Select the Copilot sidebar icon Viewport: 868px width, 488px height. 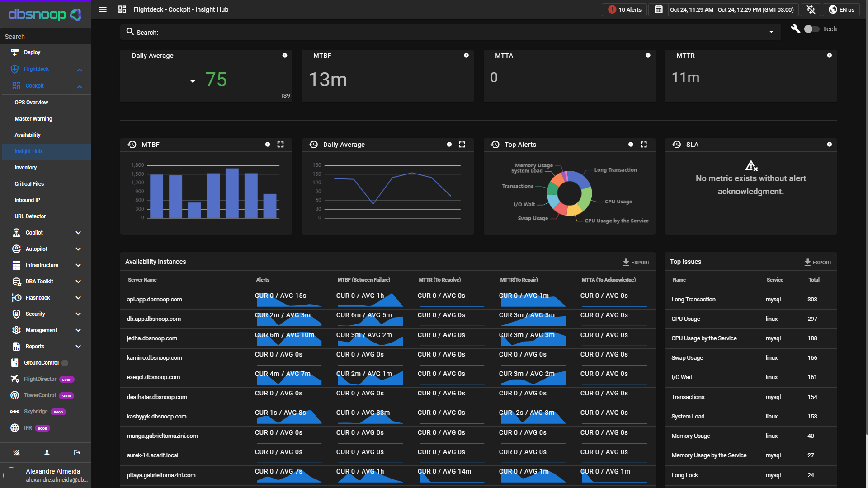point(16,232)
